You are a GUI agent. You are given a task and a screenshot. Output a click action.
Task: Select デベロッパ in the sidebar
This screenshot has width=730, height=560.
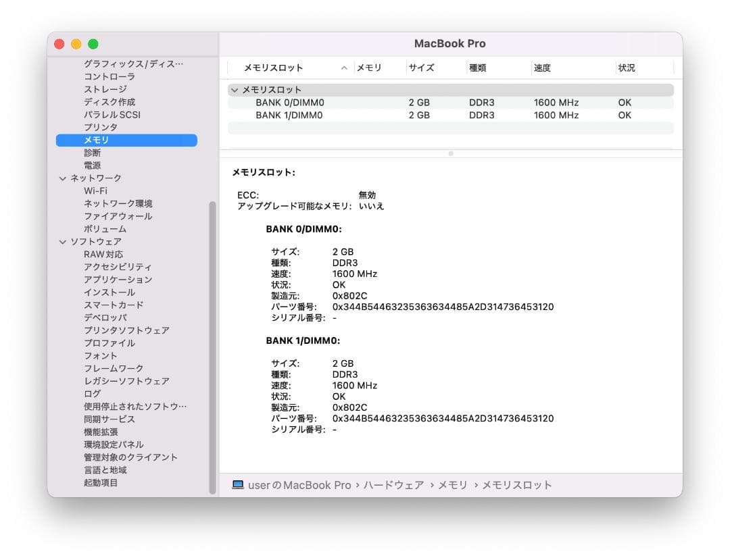pos(105,317)
